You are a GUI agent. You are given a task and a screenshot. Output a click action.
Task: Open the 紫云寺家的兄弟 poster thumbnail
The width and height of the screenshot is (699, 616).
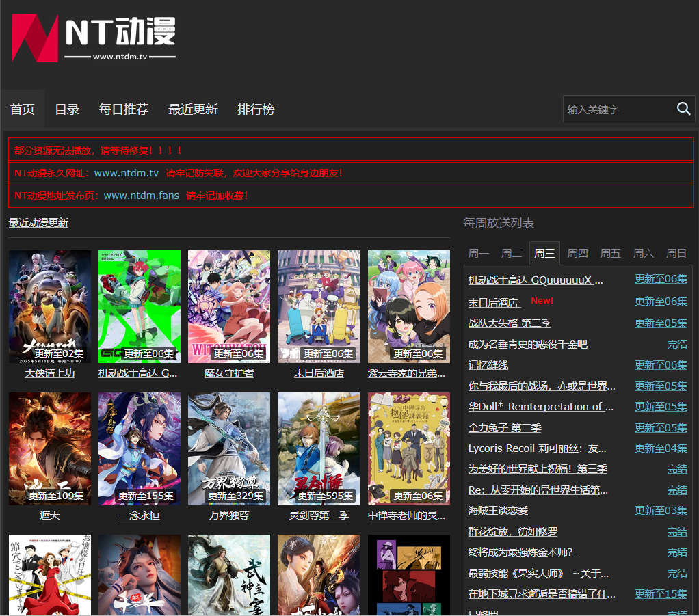408,306
